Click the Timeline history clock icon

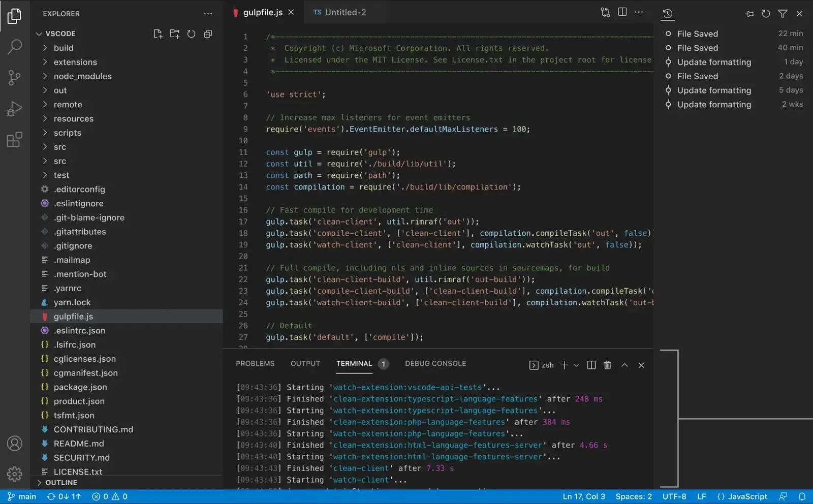pos(668,14)
